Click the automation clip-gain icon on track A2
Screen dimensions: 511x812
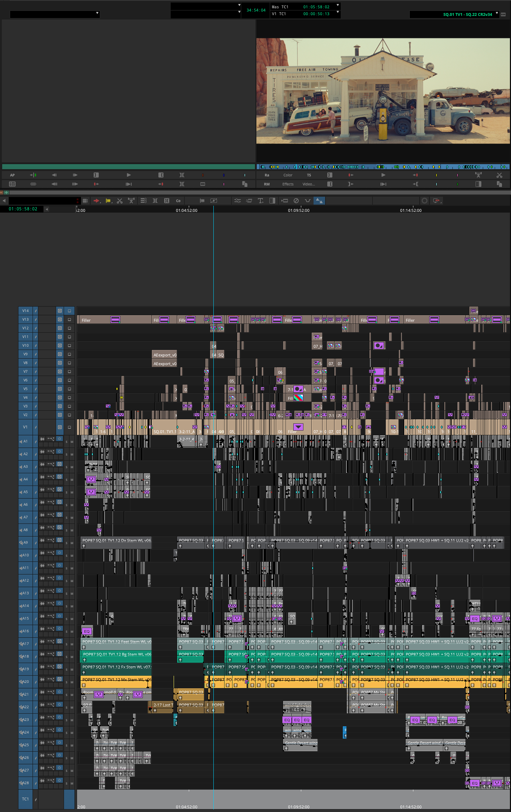(x=51, y=452)
